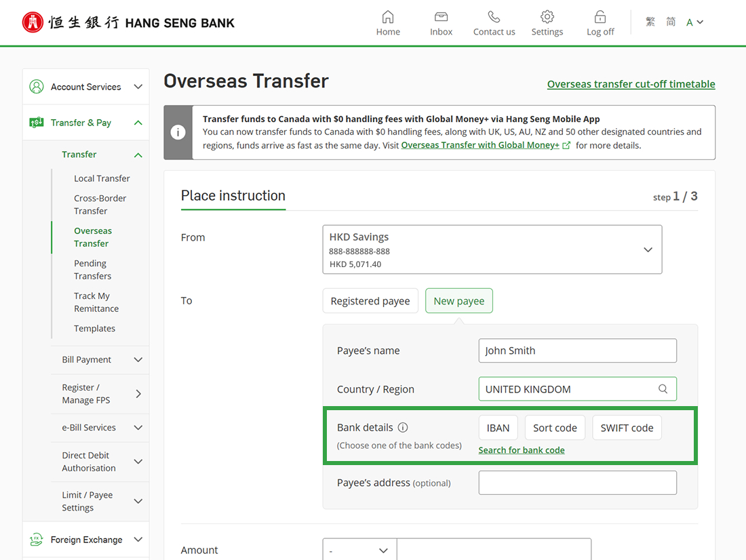Select the IBAN bank code option

coord(498,427)
